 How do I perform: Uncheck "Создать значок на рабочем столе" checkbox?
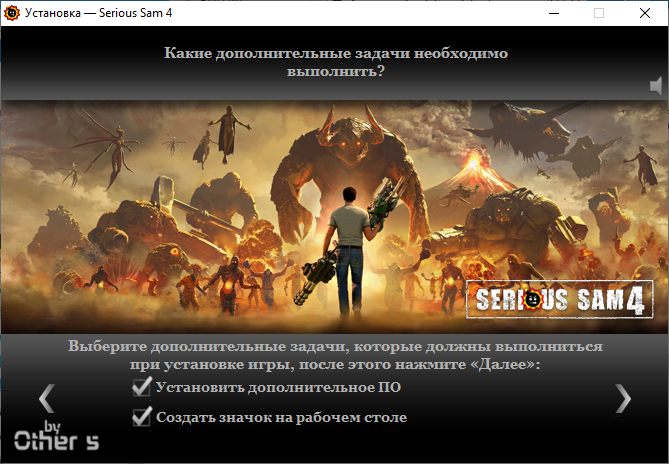[x=142, y=417]
